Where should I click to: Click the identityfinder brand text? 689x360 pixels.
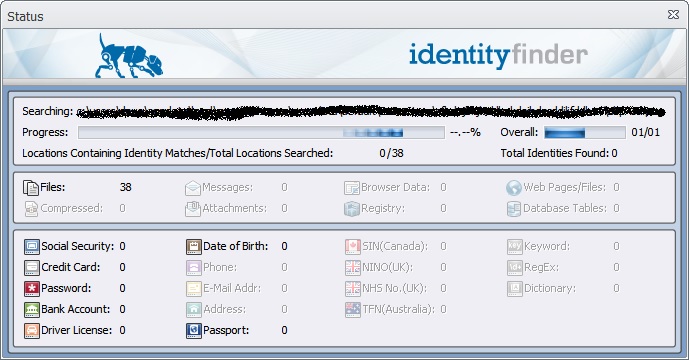tap(498, 56)
